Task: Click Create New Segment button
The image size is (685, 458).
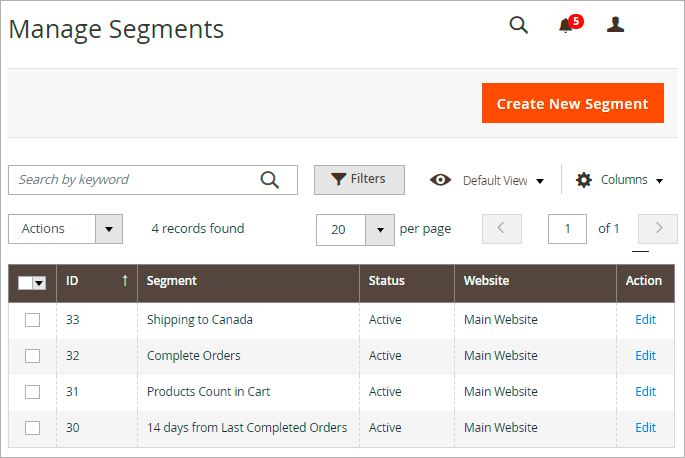Action: tap(572, 103)
